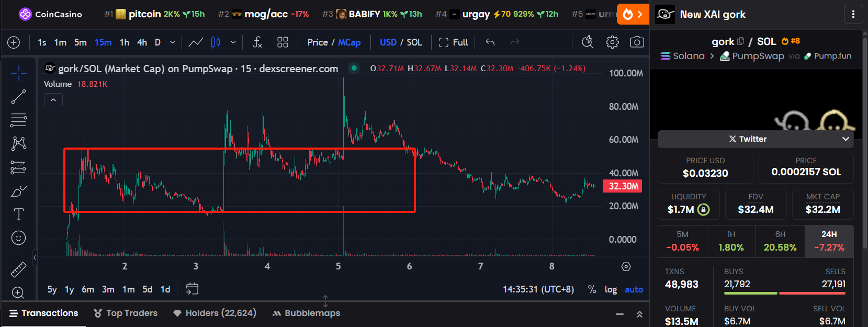868x327 pixels.
Task: Open the indicators fx menu
Action: click(x=257, y=42)
